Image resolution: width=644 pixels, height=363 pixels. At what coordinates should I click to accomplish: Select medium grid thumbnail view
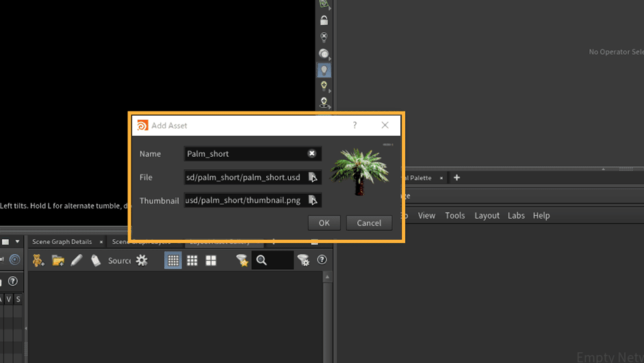click(x=192, y=260)
